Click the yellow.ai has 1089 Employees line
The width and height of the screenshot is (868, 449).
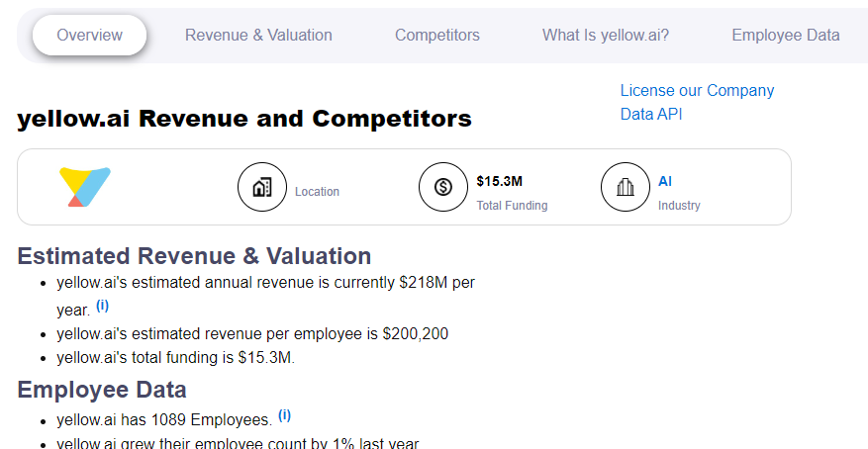164,420
